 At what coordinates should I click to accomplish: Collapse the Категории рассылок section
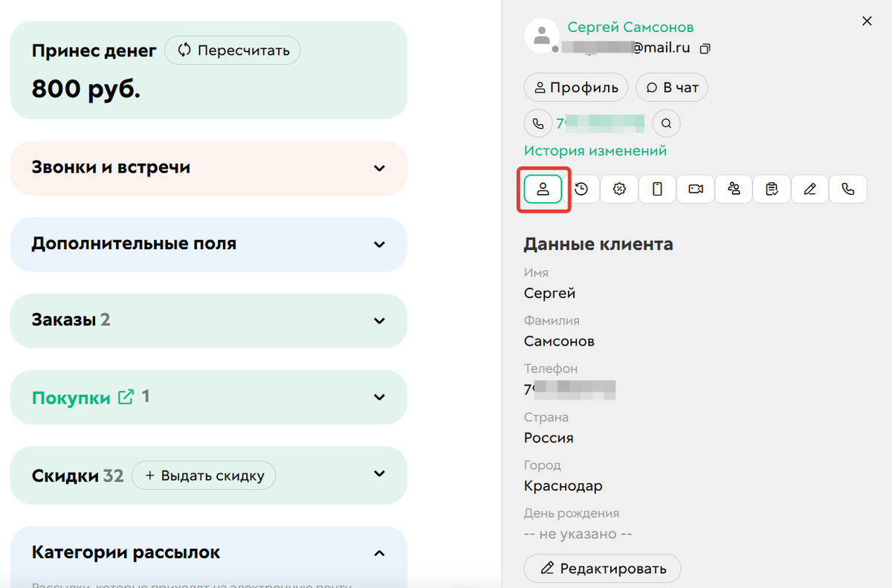click(x=379, y=553)
